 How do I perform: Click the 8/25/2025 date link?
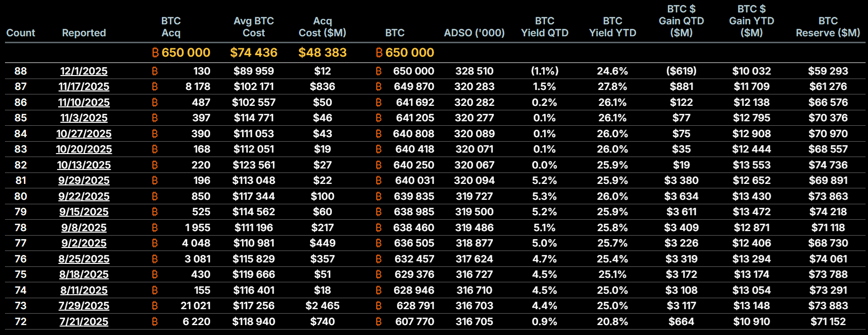(84, 259)
